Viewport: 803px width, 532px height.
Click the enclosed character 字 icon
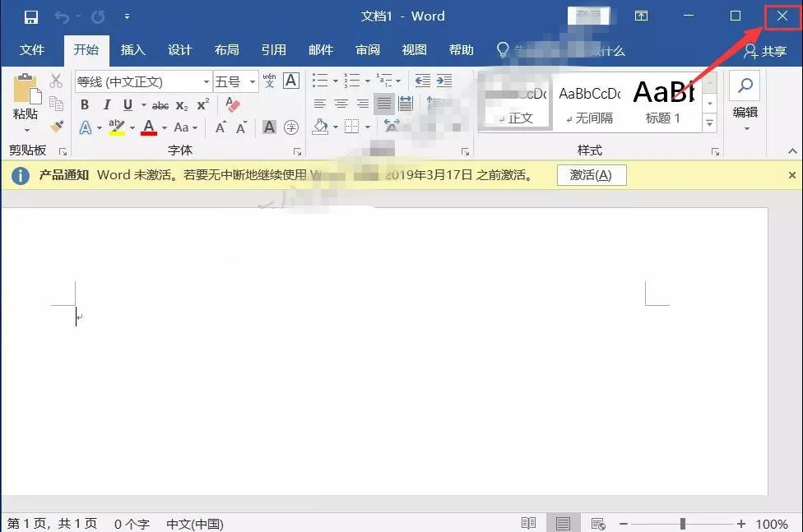point(291,127)
